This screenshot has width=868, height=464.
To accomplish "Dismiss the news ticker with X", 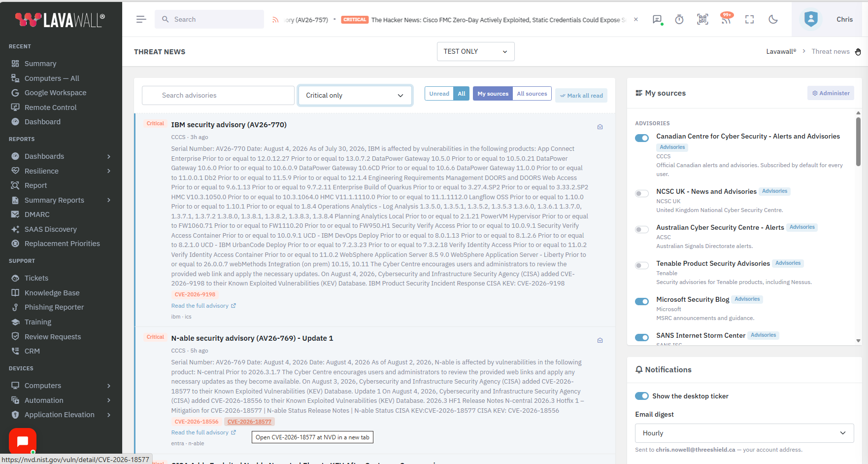I will pyautogui.click(x=636, y=20).
